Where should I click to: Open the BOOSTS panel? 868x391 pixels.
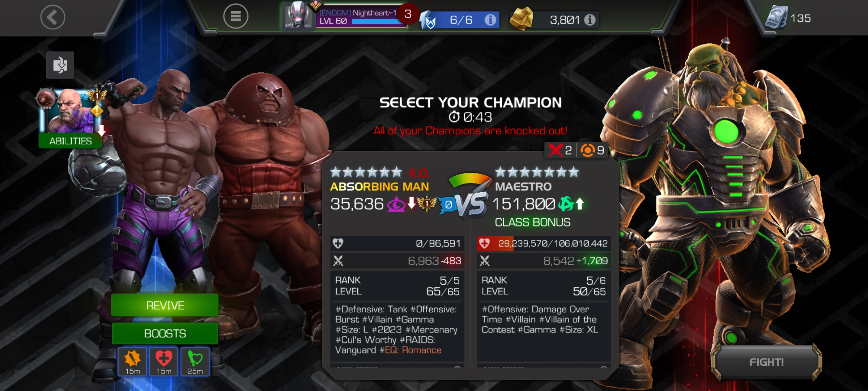coord(165,333)
